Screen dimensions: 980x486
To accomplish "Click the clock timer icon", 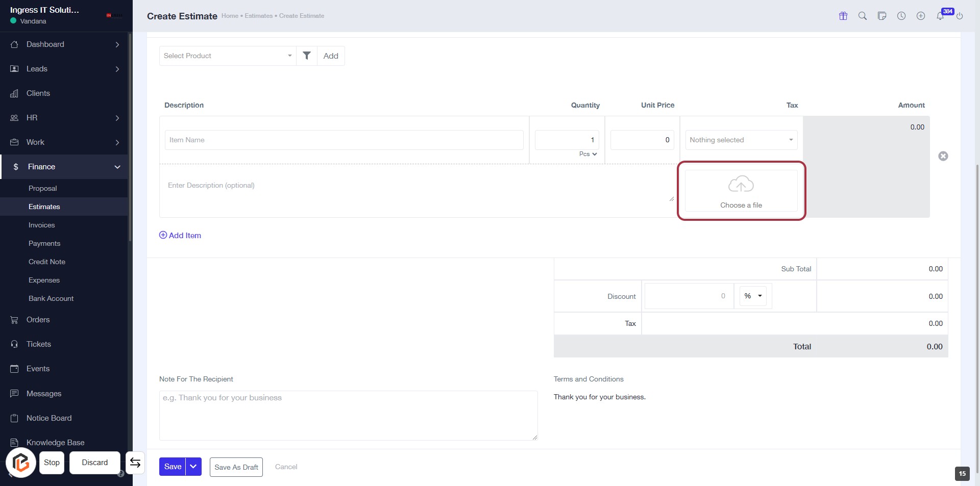I will [x=901, y=16].
